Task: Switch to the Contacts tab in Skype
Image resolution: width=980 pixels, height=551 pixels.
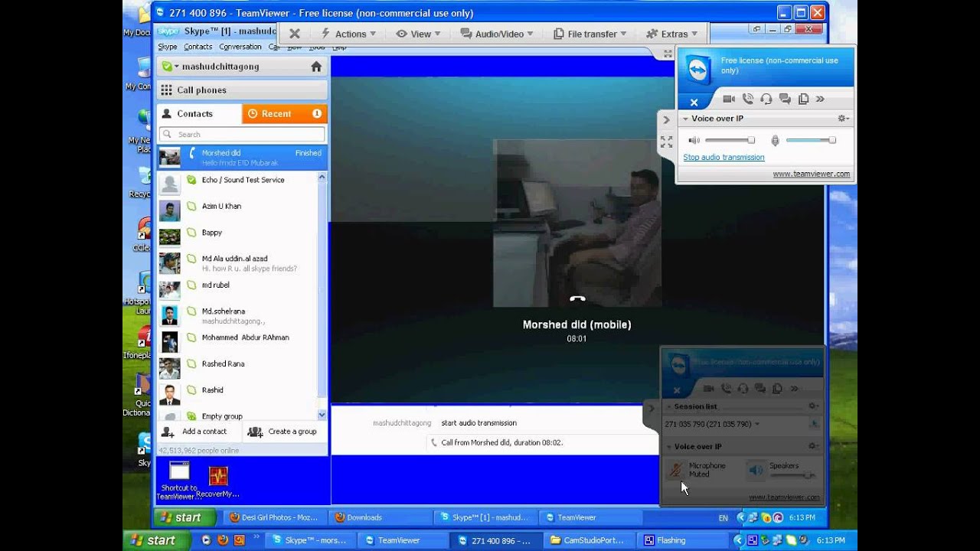Action: point(199,113)
